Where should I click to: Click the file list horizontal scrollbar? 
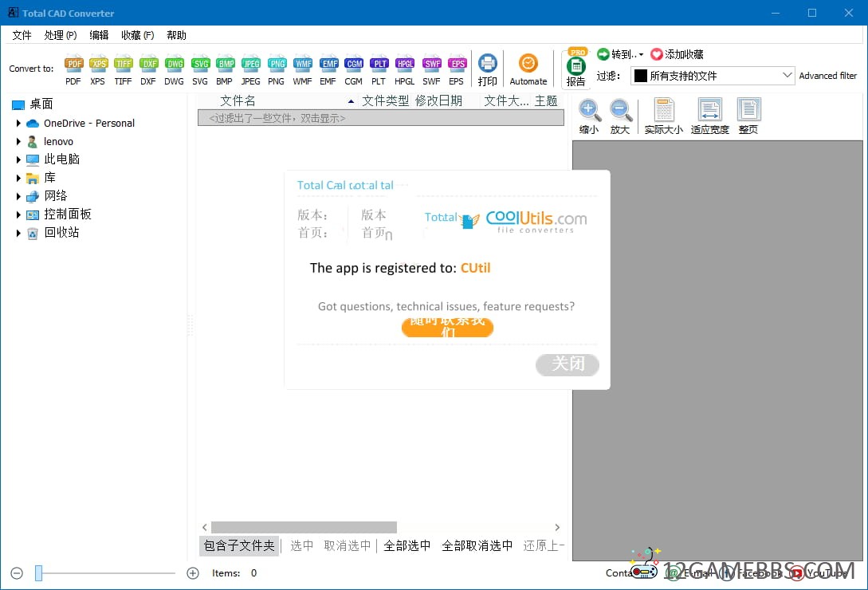(x=304, y=527)
